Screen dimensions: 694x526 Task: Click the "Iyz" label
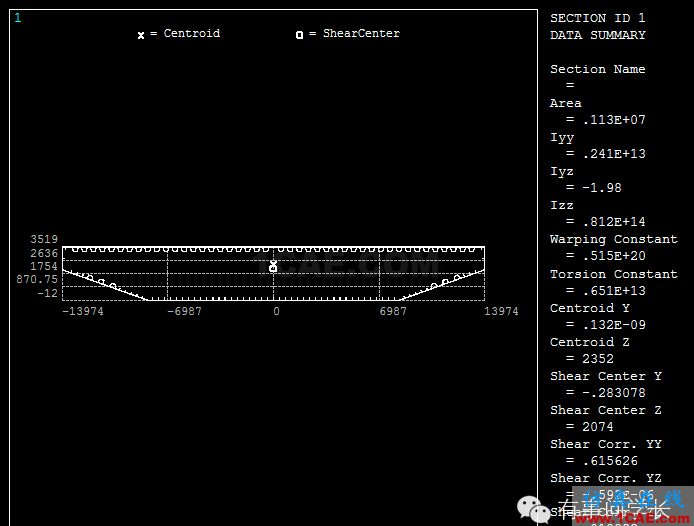point(562,171)
